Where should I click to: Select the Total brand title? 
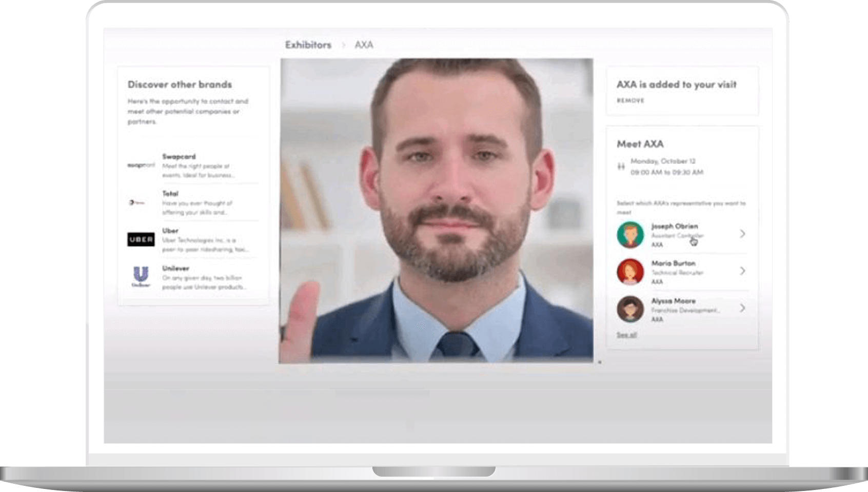coord(170,194)
